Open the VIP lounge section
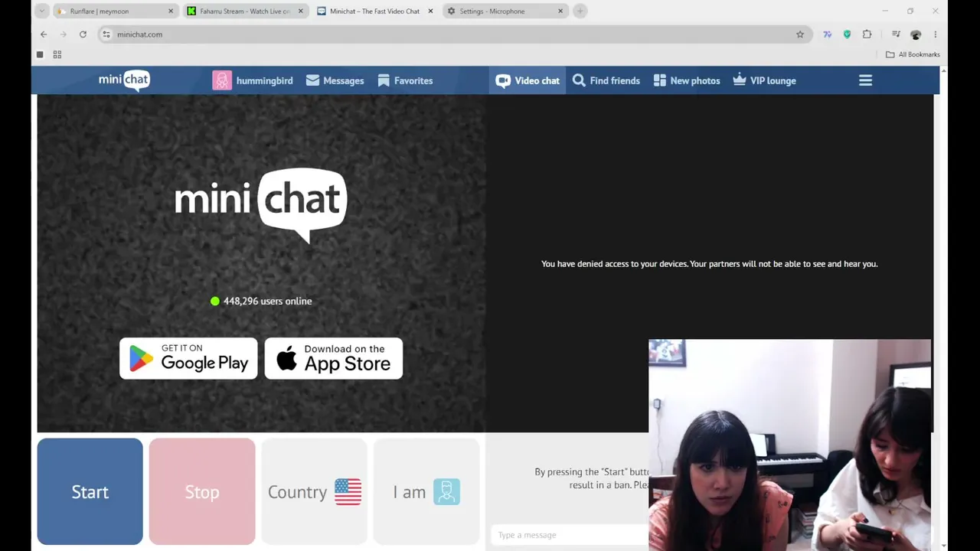This screenshot has width=980, height=551. click(764, 80)
